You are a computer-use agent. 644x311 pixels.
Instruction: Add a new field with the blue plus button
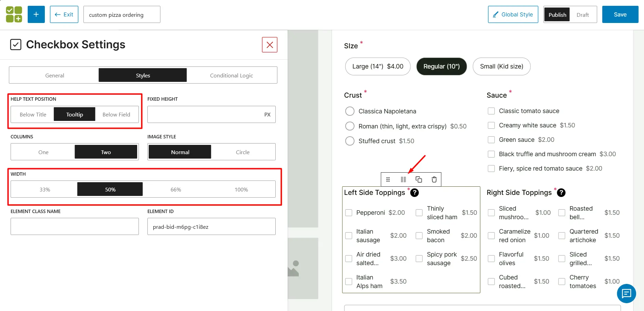pos(36,14)
